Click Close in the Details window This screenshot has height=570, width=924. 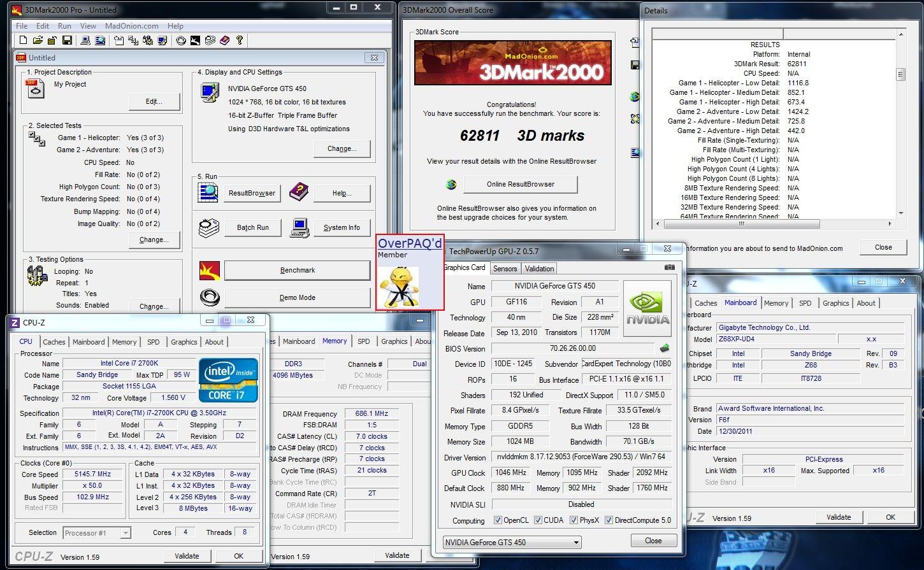tap(883, 247)
